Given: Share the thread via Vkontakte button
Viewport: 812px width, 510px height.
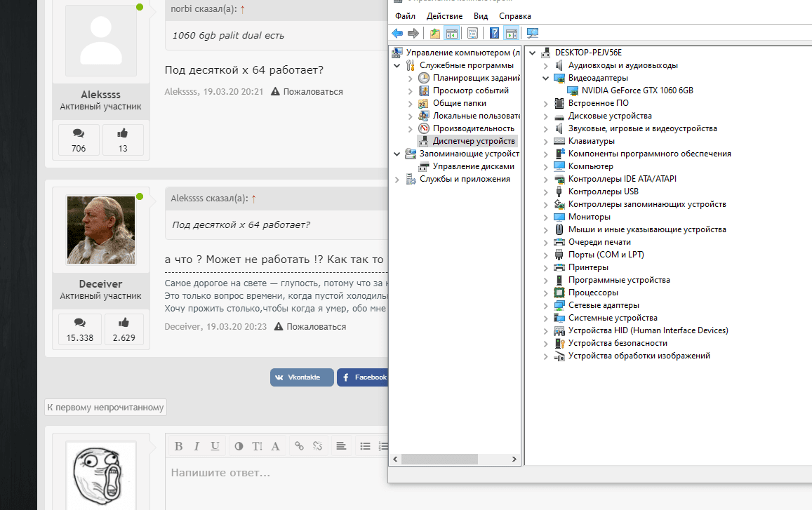Looking at the screenshot, I should (302, 377).
